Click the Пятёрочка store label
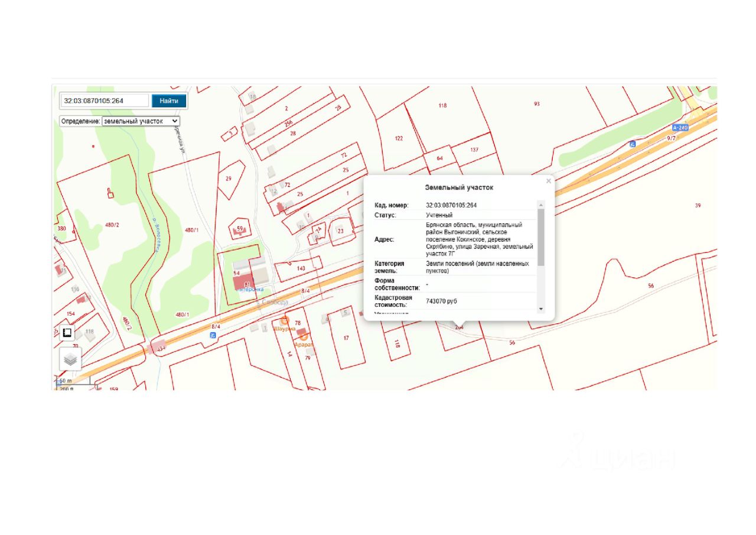Screen dimensions: 756x535 click(x=249, y=290)
